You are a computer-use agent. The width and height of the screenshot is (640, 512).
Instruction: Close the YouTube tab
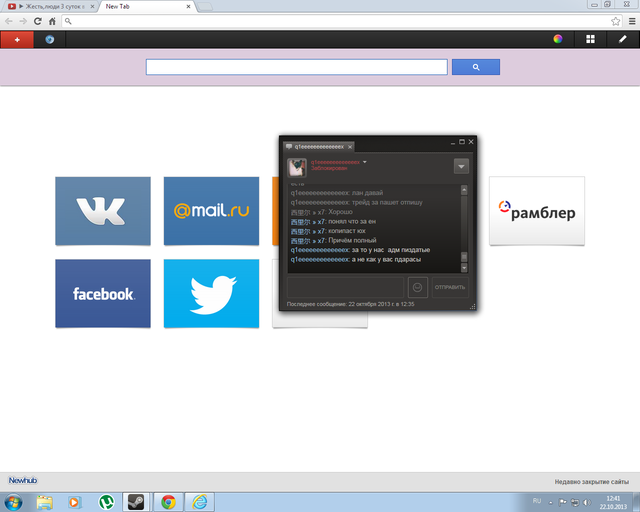(92, 7)
